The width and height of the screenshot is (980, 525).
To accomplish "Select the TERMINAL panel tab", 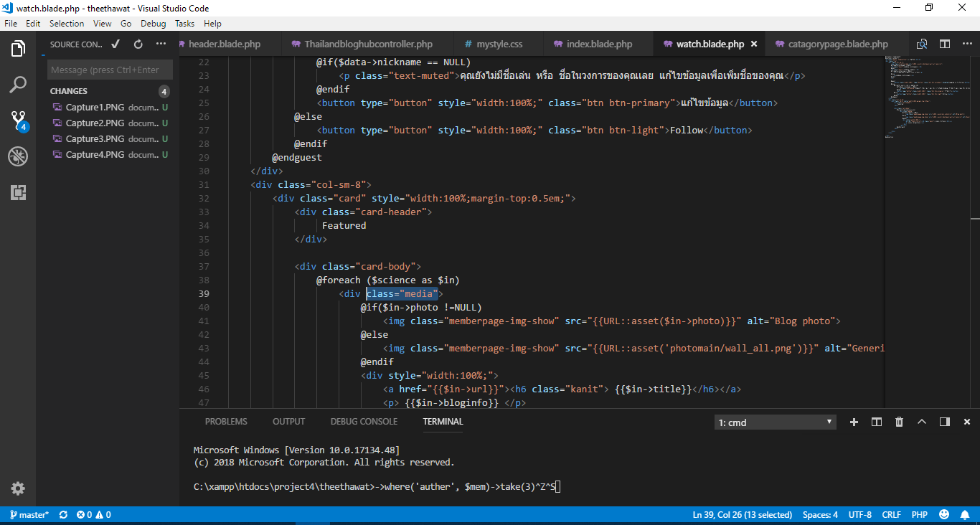I will (443, 422).
